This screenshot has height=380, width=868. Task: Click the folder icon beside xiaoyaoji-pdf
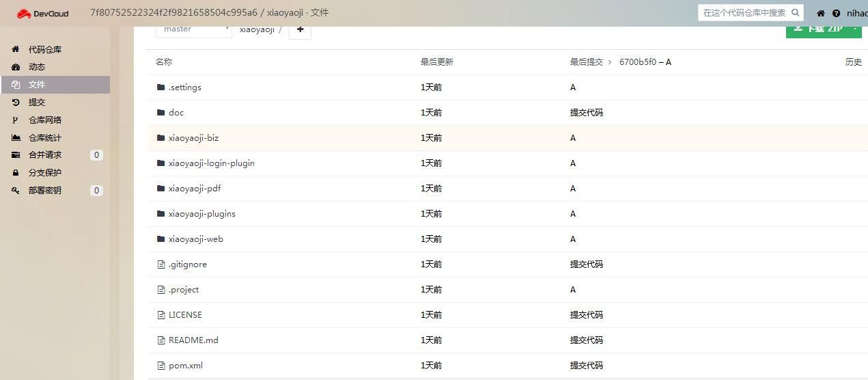click(161, 189)
